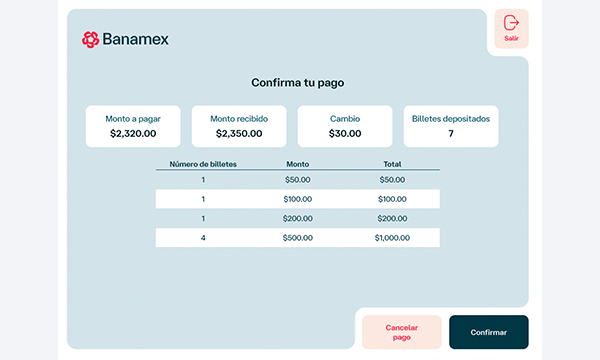The width and height of the screenshot is (600, 360).
Task: Open the Monto a pagar card
Action: pyautogui.click(x=133, y=126)
